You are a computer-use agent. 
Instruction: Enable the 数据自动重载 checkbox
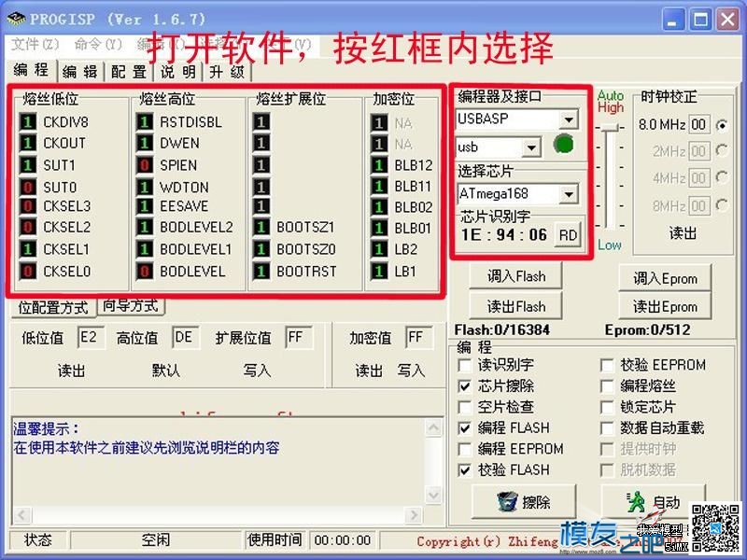click(x=607, y=428)
